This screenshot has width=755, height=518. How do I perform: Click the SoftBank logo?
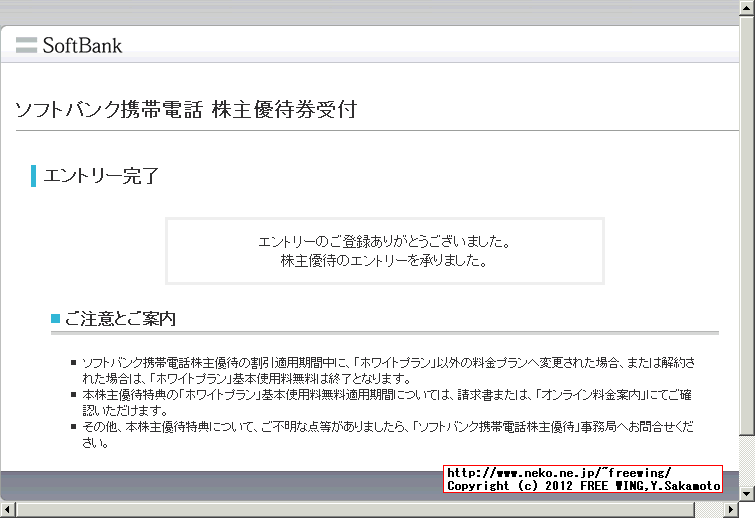69,45
